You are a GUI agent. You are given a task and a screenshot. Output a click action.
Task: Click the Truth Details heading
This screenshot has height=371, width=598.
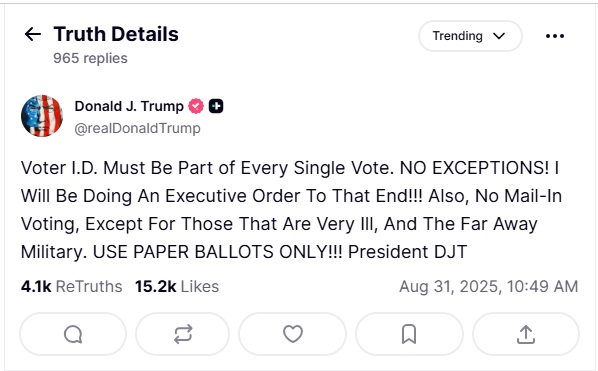pos(116,34)
